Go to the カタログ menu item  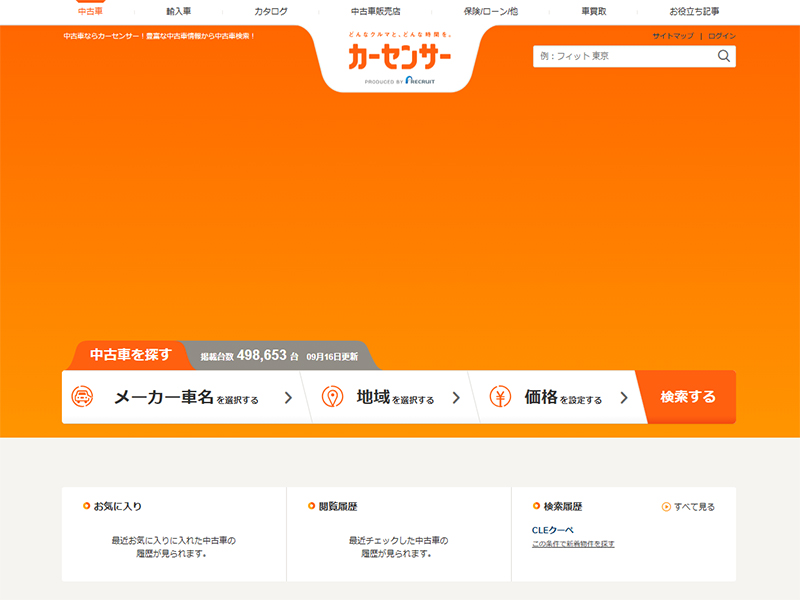coord(271,11)
